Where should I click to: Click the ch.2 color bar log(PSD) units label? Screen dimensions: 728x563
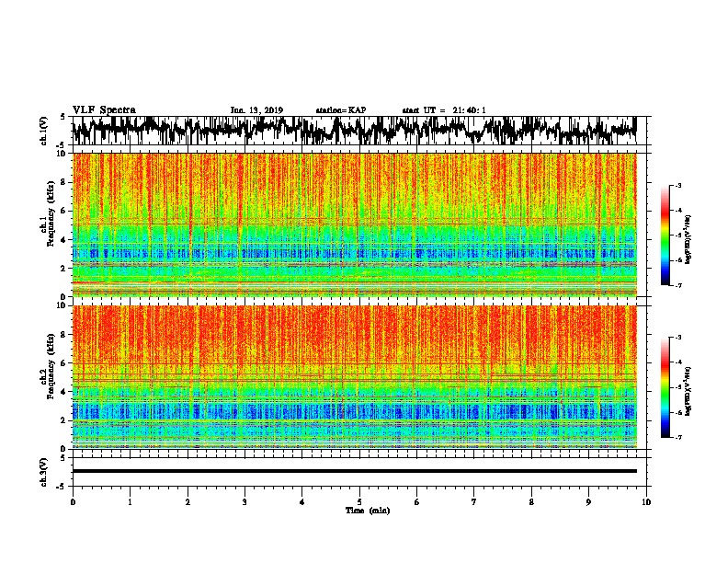click(688, 391)
